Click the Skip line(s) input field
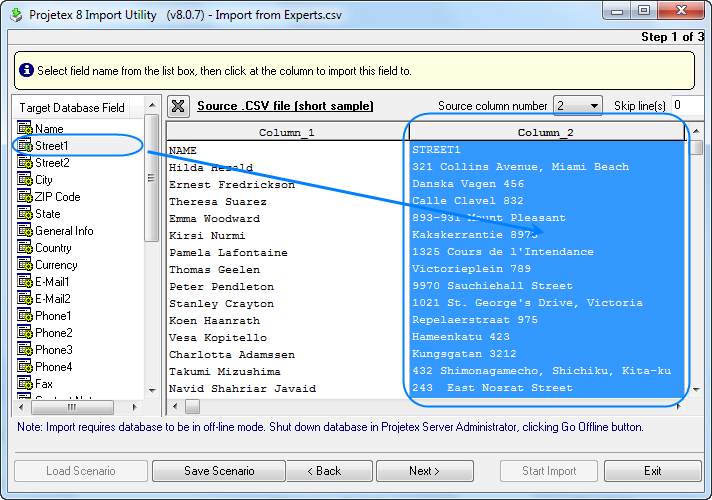Viewport: 712px width, 500px height. (687, 106)
